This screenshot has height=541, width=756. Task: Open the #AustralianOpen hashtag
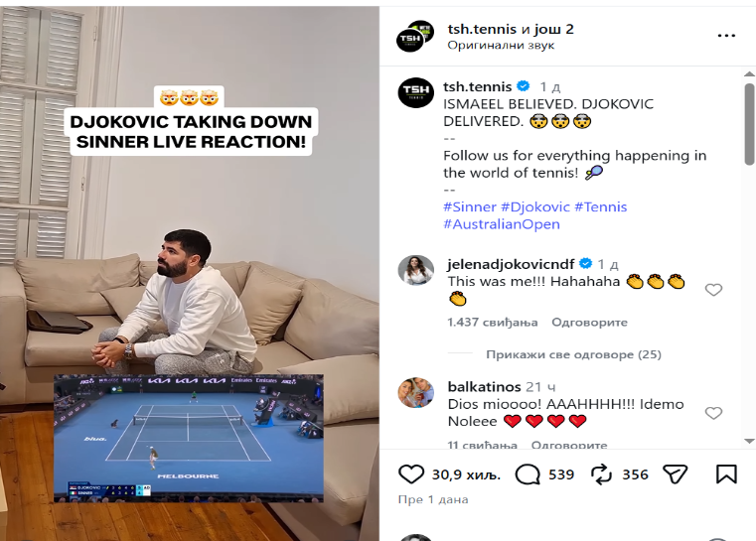(502, 224)
